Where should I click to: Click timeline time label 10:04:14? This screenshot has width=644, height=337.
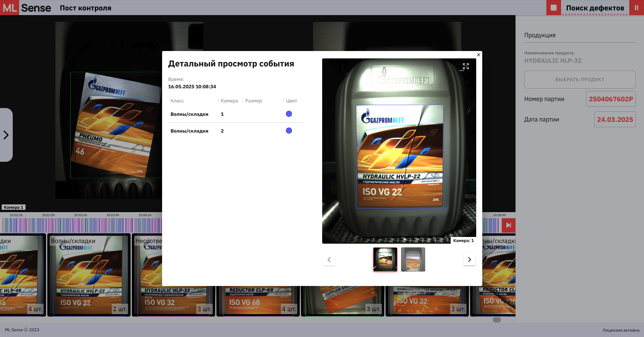point(145,215)
